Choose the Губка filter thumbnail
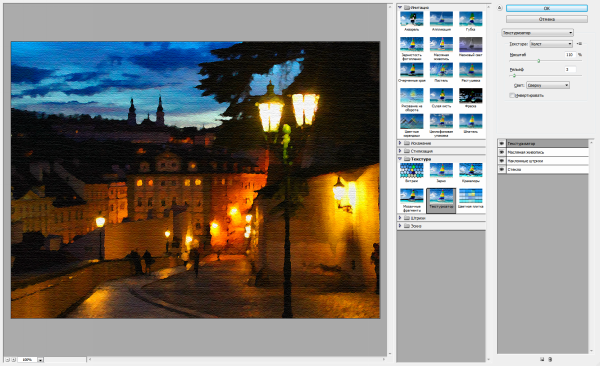 click(470, 19)
